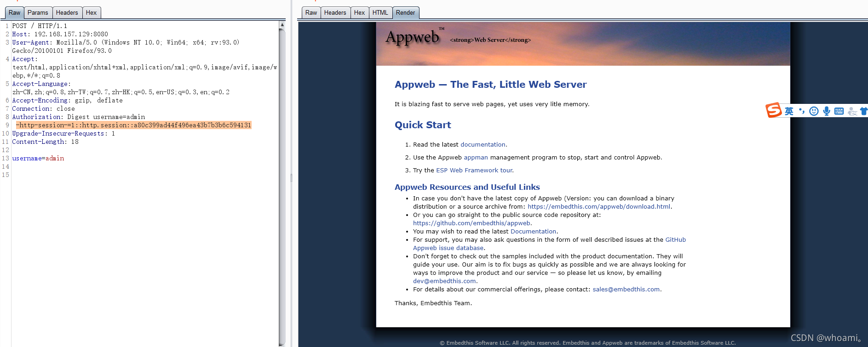The image size is (868, 347).
Task: Click the Sogou user account icon
Action: click(852, 111)
